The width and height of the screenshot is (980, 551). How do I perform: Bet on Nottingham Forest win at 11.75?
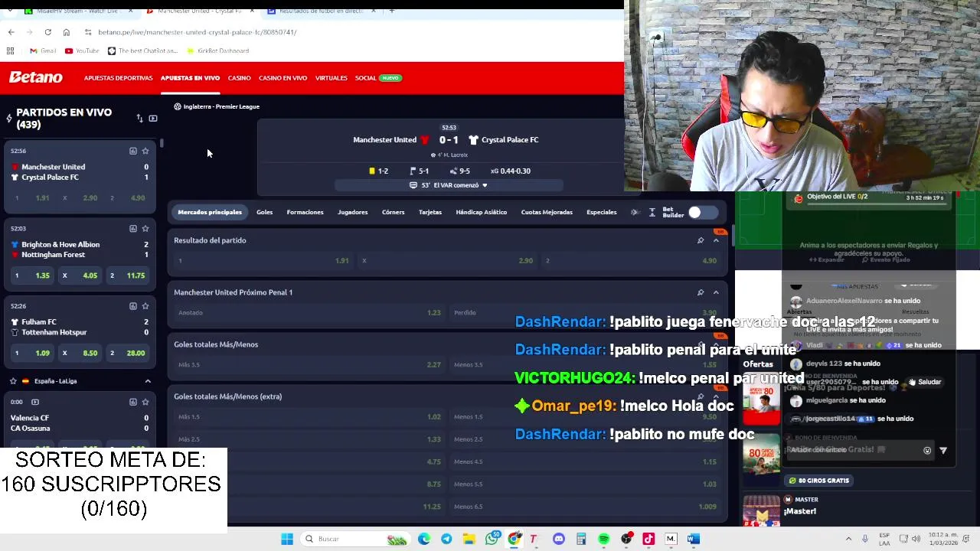click(127, 275)
